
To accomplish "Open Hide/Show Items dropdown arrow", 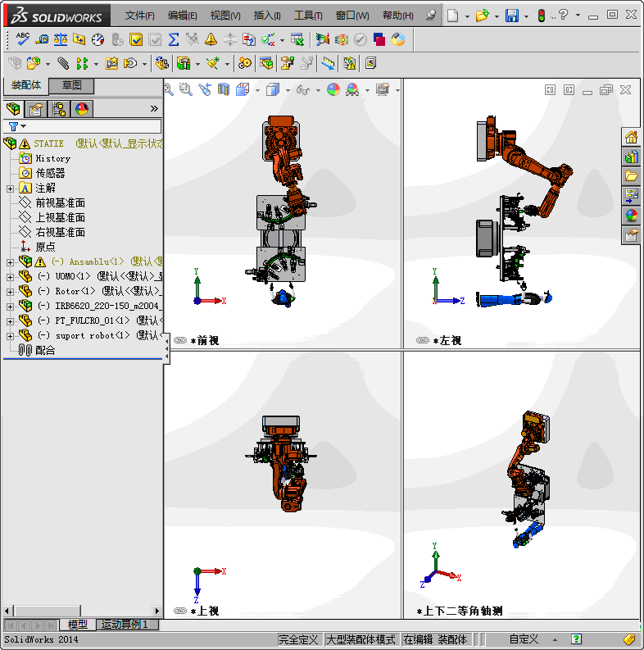I will pos(318,90).
